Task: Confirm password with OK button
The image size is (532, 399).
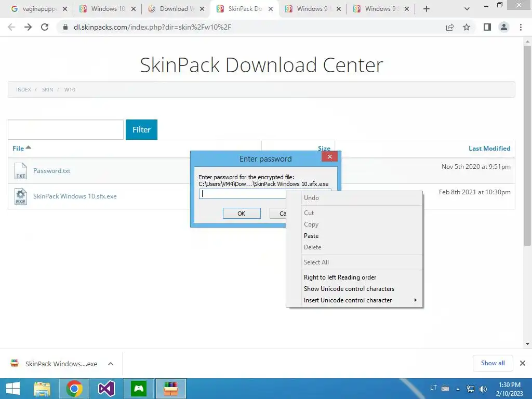Action: click(x=242, y=214)
